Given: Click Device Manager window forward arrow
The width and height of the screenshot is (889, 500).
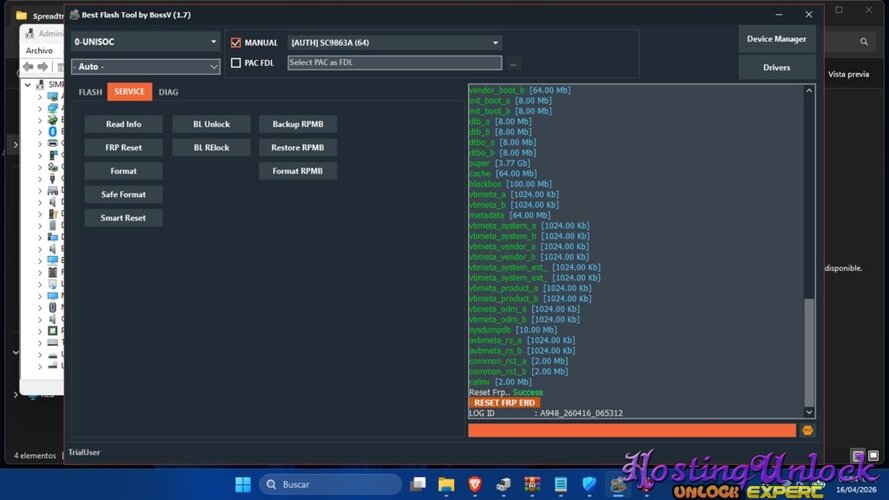Looking at the screenshot, I should point(43,67).
